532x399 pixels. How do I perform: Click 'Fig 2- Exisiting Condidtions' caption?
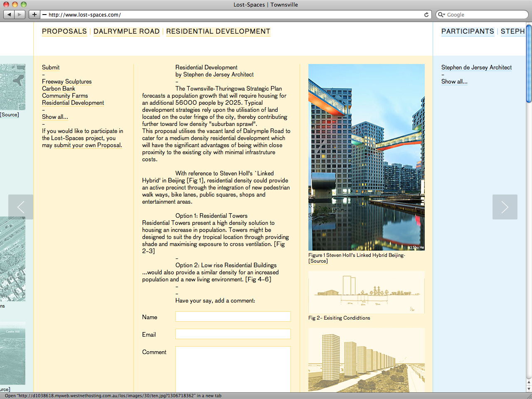339,318
